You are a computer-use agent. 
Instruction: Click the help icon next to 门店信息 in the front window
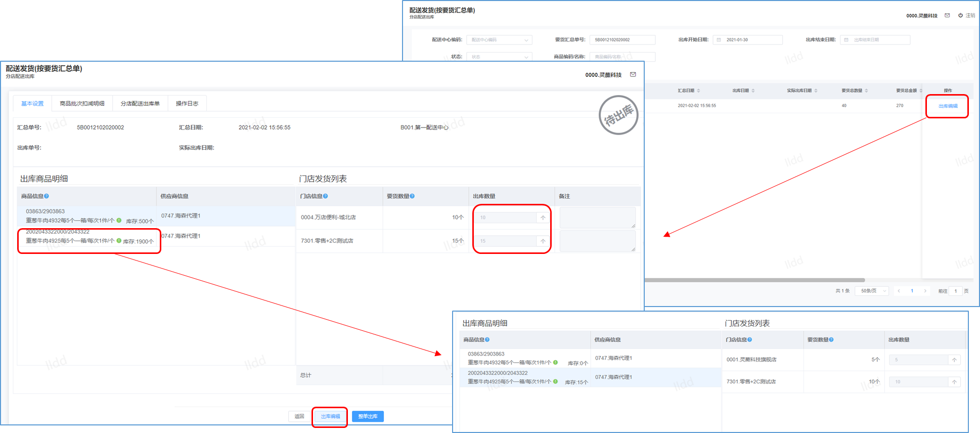pos(325,196)
